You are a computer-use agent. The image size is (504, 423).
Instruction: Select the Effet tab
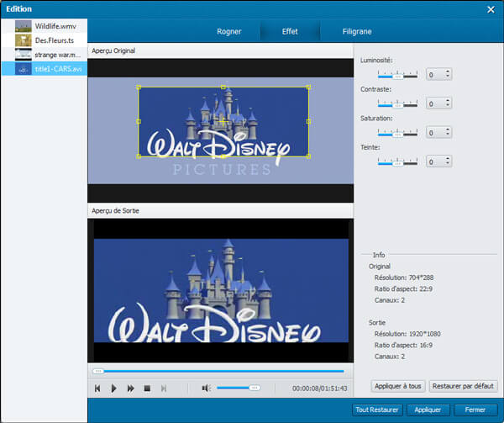[x=289, y=32]
